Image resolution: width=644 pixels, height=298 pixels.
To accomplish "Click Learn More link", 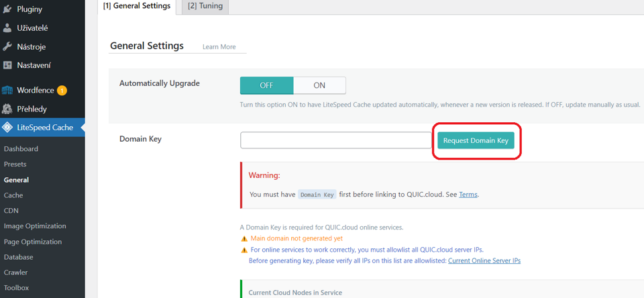I will [x=219, y=47].
